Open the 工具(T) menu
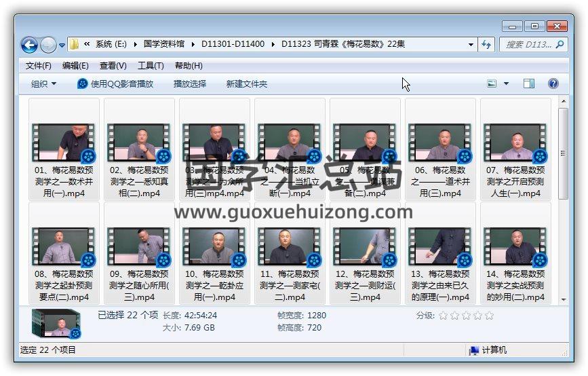Viewport: 588px width, 376px height. [151, 66]
